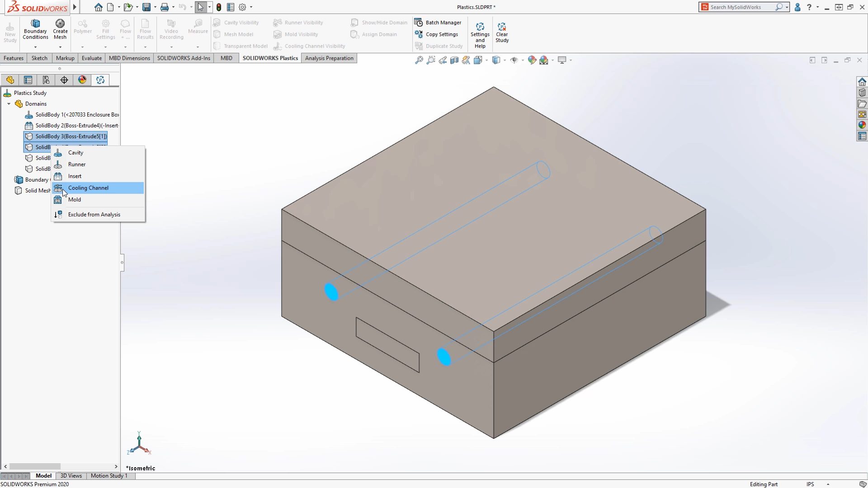868x488 pixels.
Task: Choose Mold from the context menu
Action: point(98,200)
